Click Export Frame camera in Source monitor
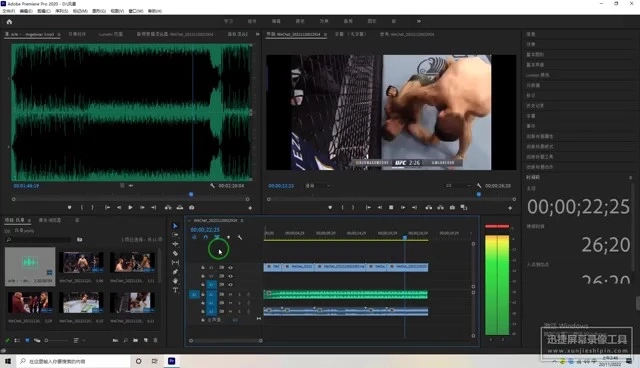This screenshot has height=368, width=640. pyautogui.click(x=191, y=208)
